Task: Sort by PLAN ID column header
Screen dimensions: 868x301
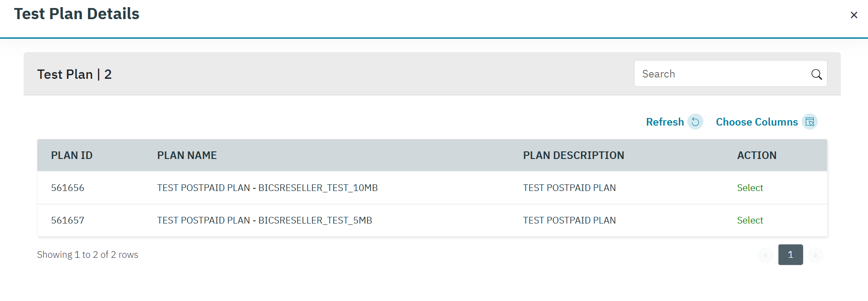Action: click(72, 155)
